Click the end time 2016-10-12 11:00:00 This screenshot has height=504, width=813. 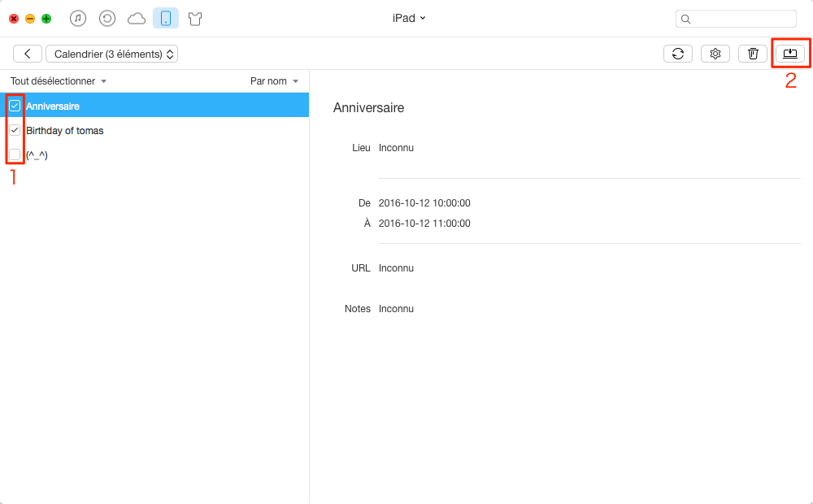(424, 223)
